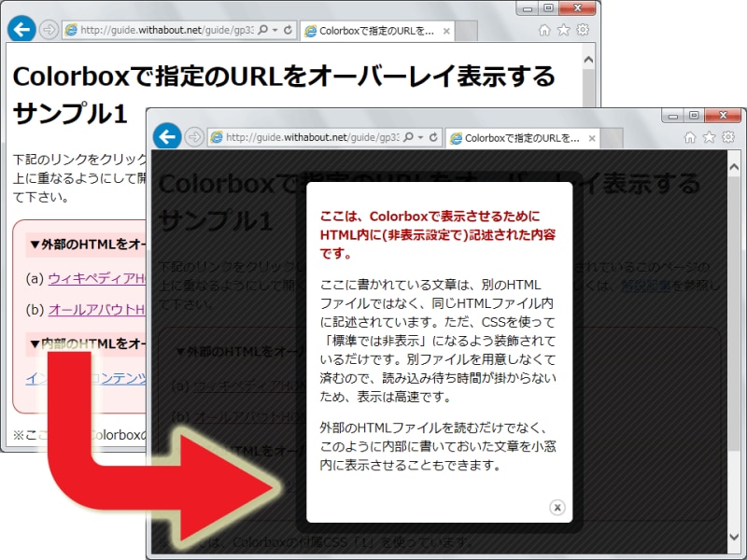Close the Colorbox overlay with its × button
This screenshot has width=747, height=560.
point(559,507)
